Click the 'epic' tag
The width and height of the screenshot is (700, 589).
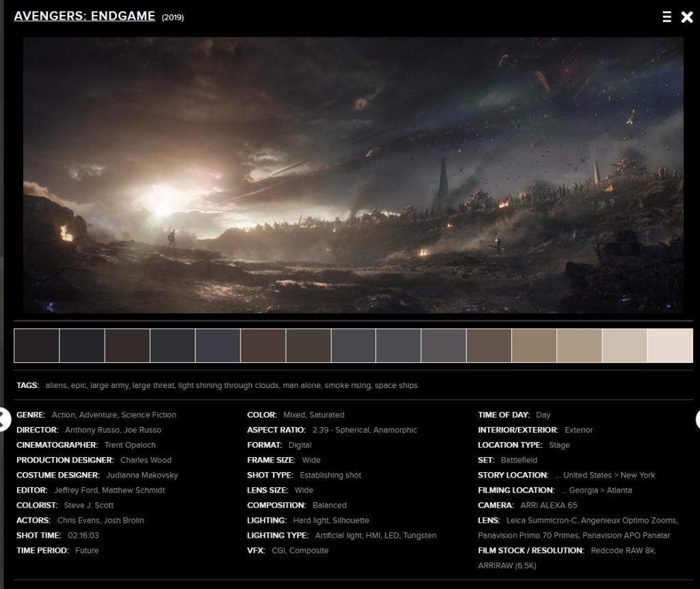[79, 385]
